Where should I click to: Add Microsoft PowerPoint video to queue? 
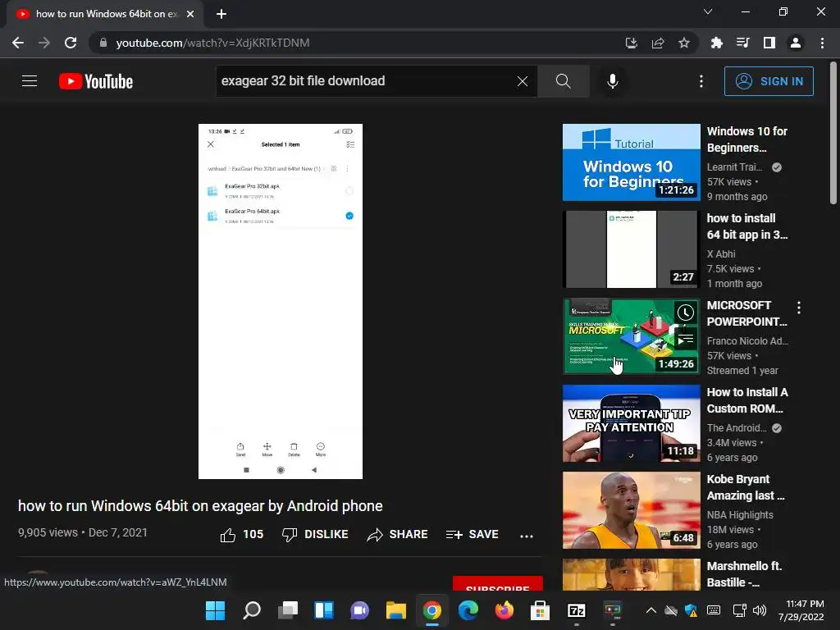685,340
